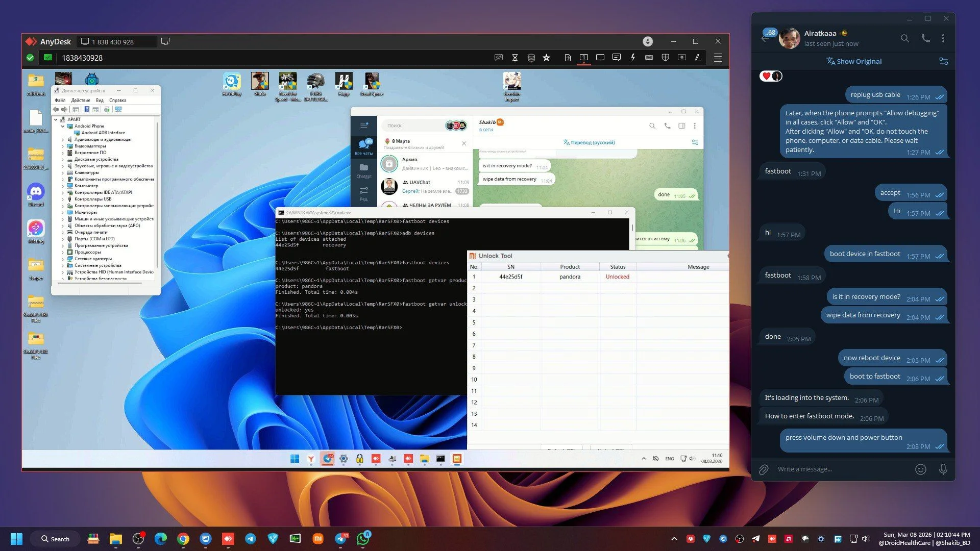Dismiss 8 Марта banner in remote Telegram
Image resolution: width=980 pixels, height=551 pixels.
tap(464, 144)
